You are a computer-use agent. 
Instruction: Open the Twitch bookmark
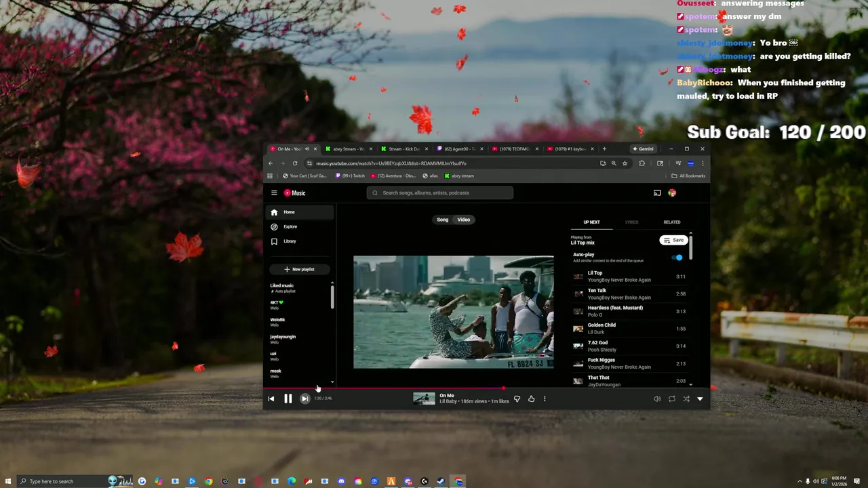(x=350, y=176)
